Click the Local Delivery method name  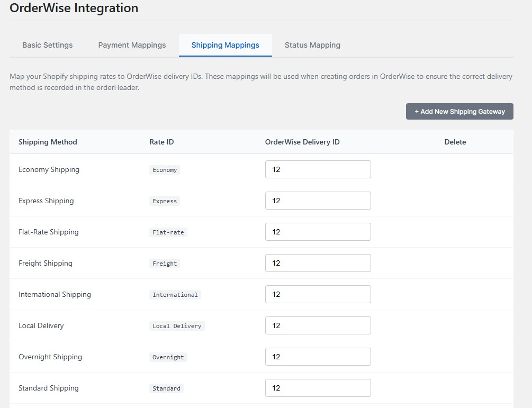[x=41, y=325]
